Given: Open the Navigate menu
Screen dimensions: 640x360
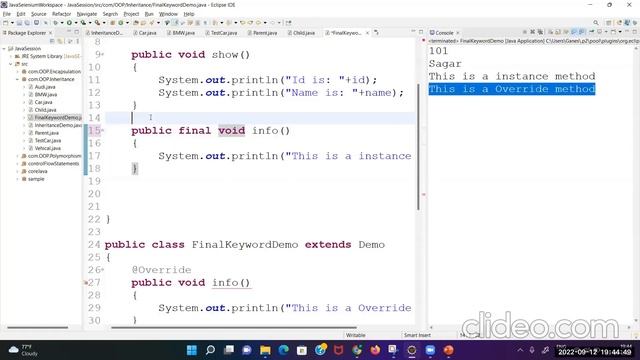Looking at the screenshot, I should (x=87, y=14).
